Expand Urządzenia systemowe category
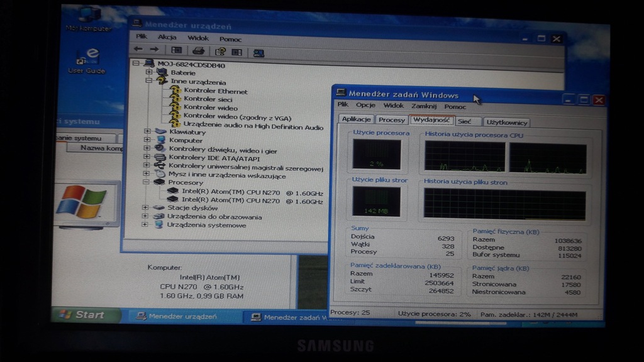Image resolution: width=644 pixels, height=362 pixels. [145, 224]
